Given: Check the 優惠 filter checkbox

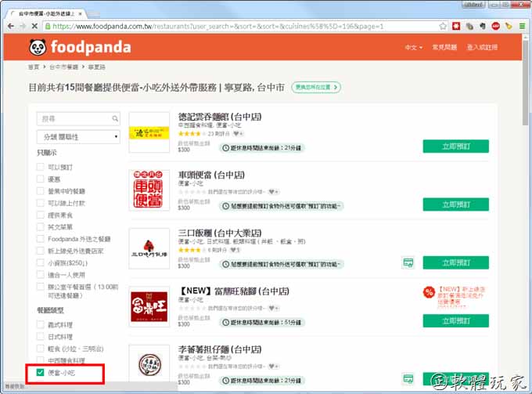Looking at the screenshot, I should click(x=41, y=179).
